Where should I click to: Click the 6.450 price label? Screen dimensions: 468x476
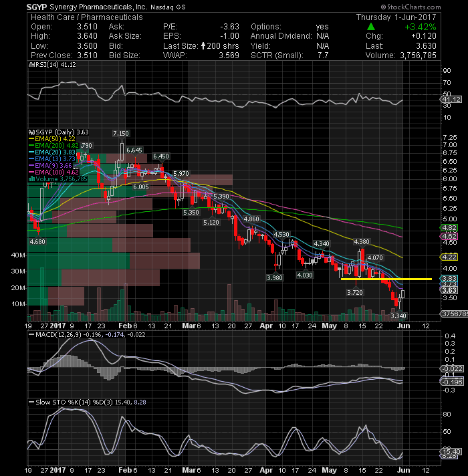point(161,156)
